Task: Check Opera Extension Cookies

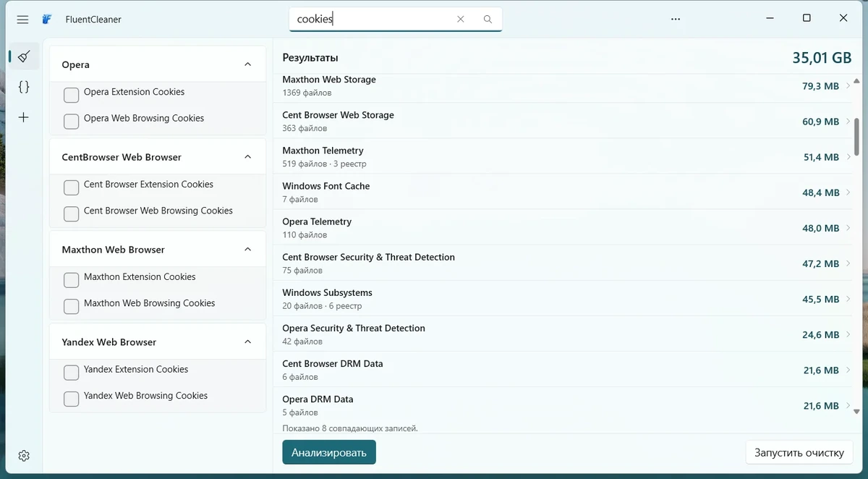Action: coord(71,95)
